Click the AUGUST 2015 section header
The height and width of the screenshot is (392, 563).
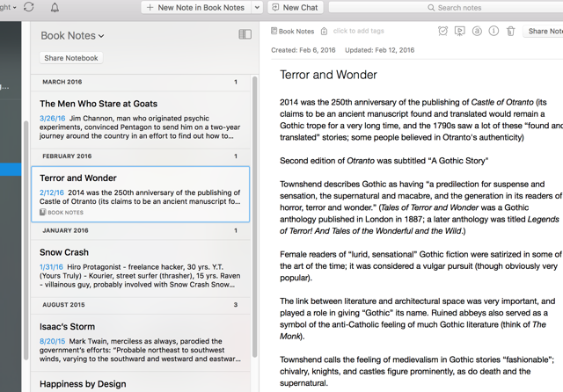[x=141, y=305]
